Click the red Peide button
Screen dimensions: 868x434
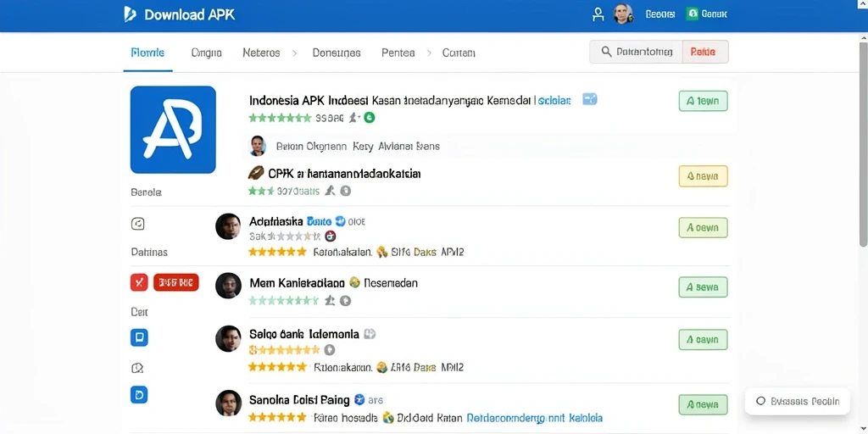(705, 52)
